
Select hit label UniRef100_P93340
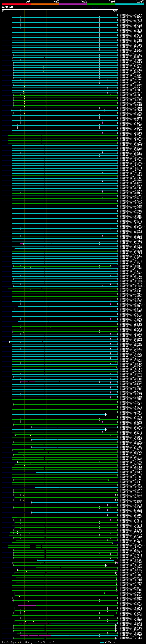coord(131,72)
